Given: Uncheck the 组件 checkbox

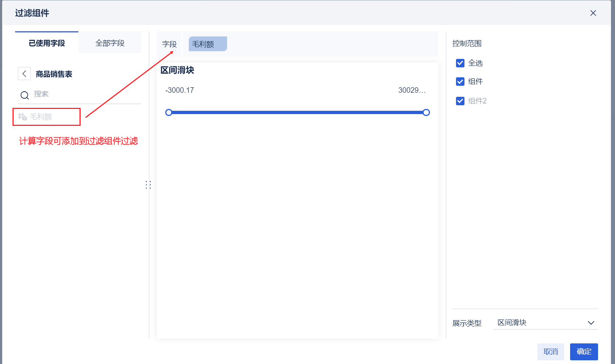Looking at the screenshot, I should 460,82.
